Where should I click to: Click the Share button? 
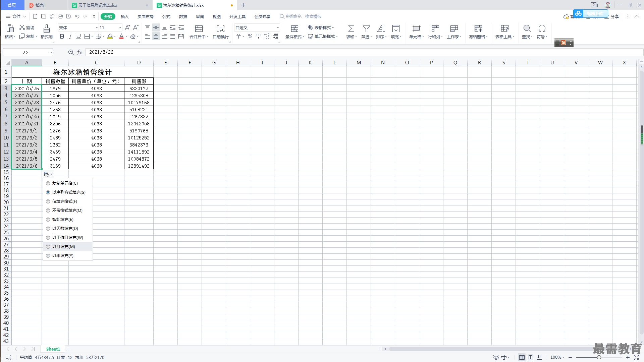pos(612,16)
